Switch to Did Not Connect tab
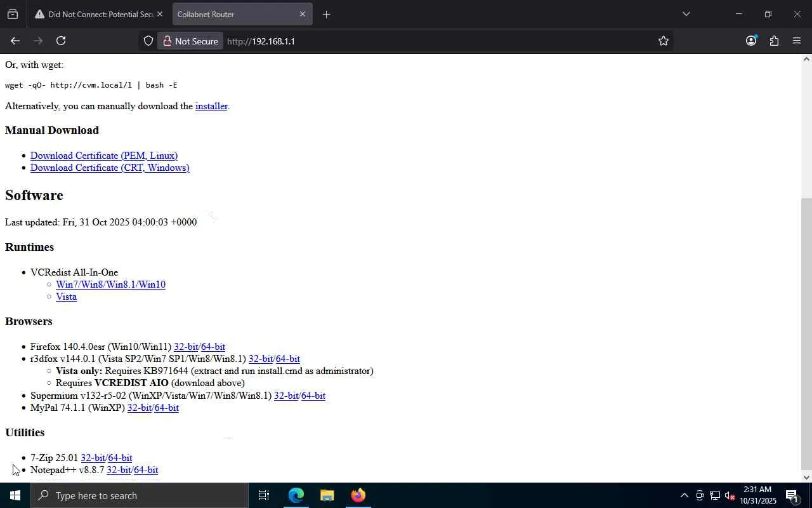 (x=100, y=14)
